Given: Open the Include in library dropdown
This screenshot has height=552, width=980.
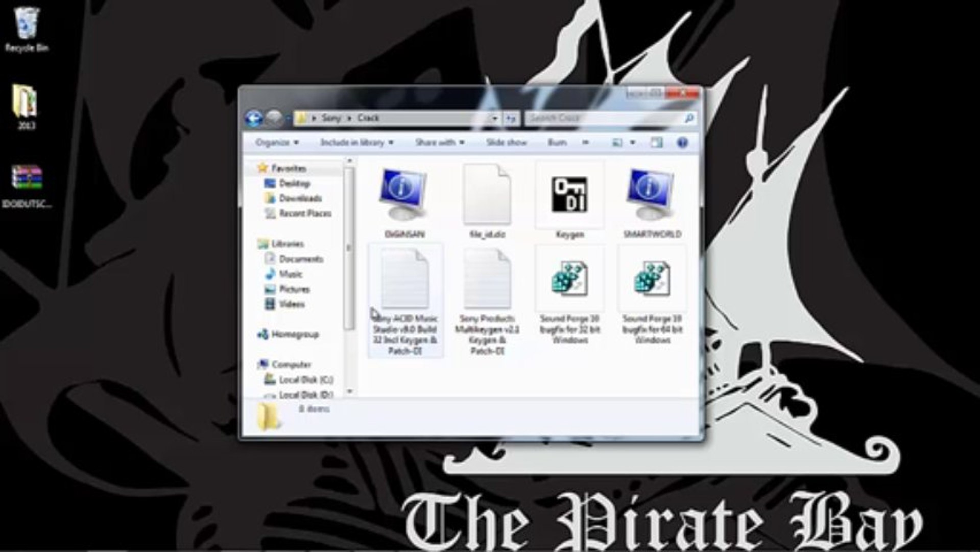Looking at the screenshot, I should click(356, 143).
